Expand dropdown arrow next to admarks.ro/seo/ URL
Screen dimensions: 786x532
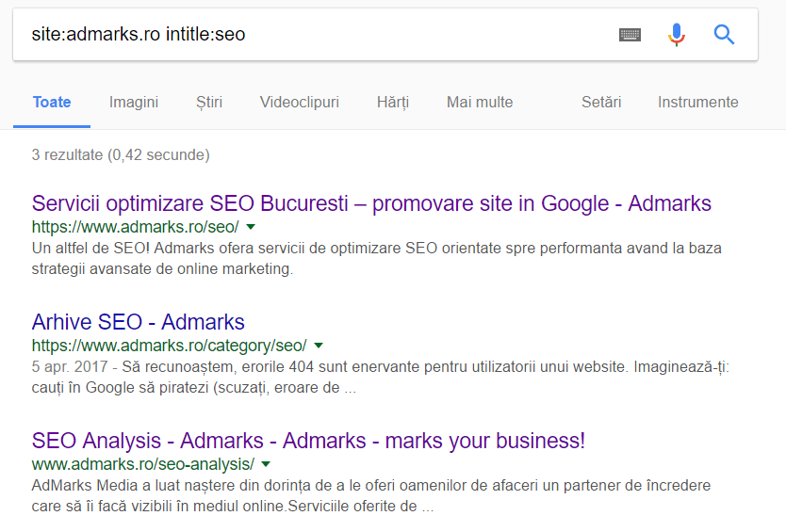[x=251, y=227]
